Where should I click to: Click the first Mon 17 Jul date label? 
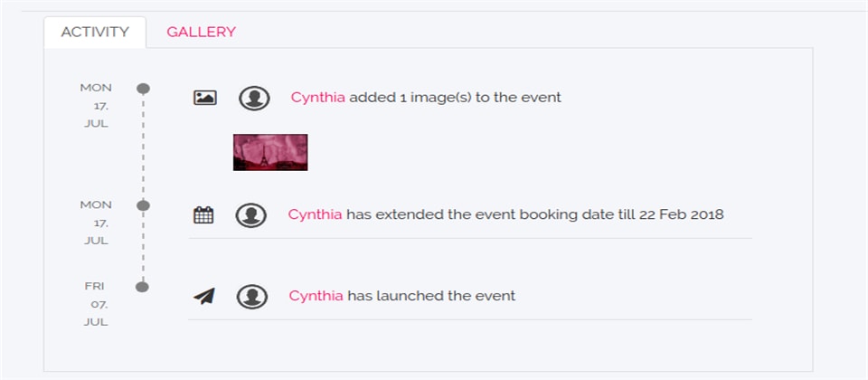(x=96, y=106)
